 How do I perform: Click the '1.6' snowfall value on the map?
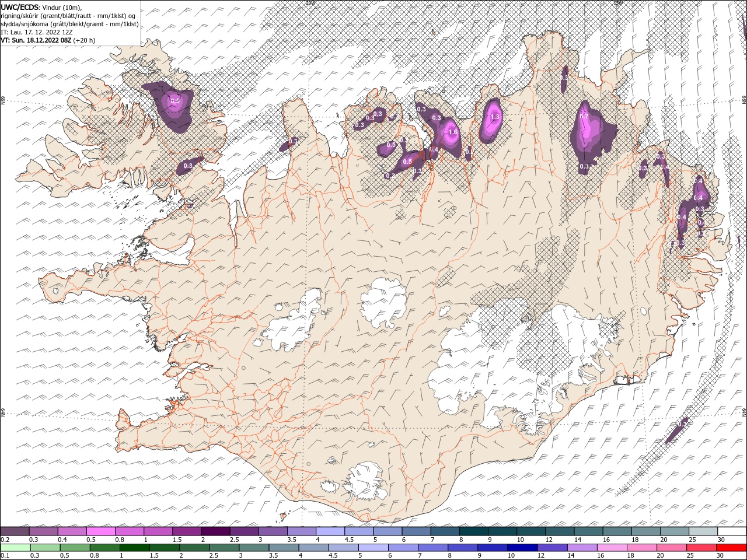(x=452, y=132)
